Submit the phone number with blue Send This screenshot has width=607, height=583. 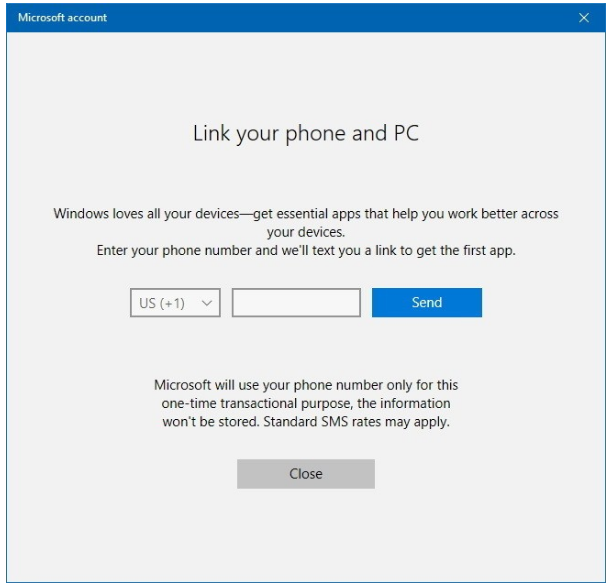click(426, 303)
